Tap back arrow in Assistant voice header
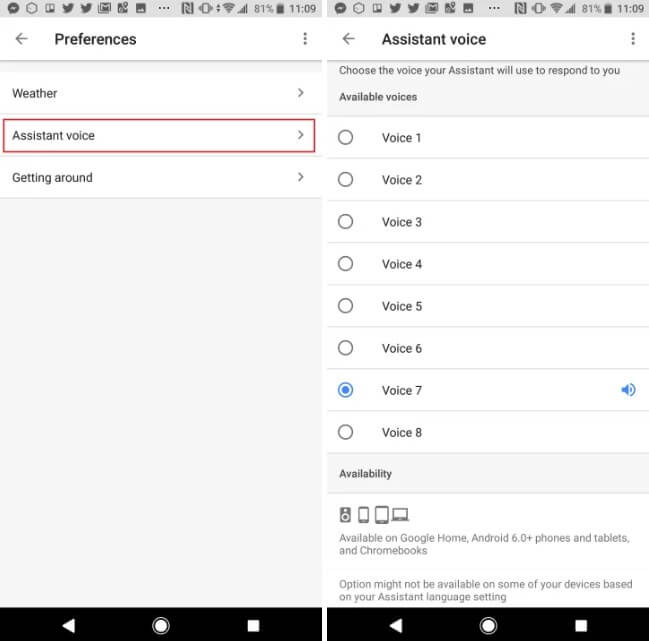 [349, 39]
